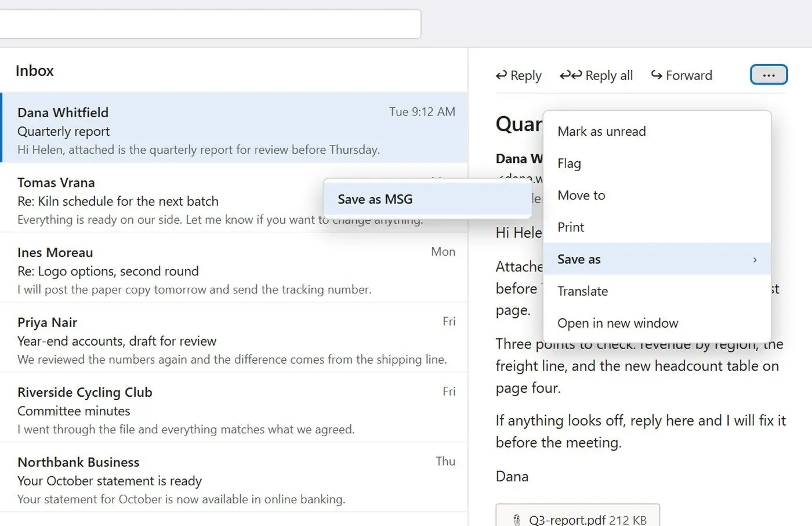
Task: Click the Thu date on Northbank email
Action: (x=445, y=461)
